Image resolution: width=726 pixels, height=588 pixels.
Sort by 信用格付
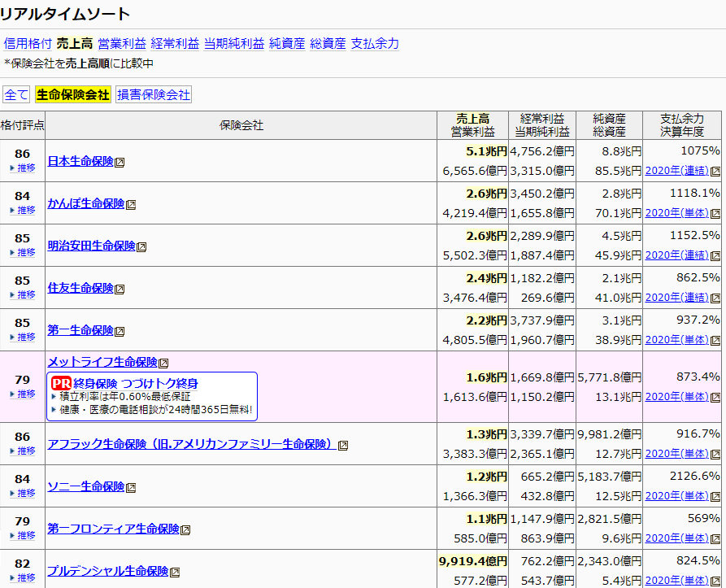click(28, 44)
